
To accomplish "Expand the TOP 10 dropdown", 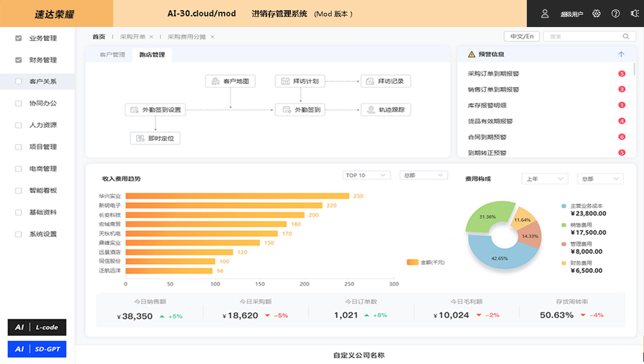I will point(366,175).
